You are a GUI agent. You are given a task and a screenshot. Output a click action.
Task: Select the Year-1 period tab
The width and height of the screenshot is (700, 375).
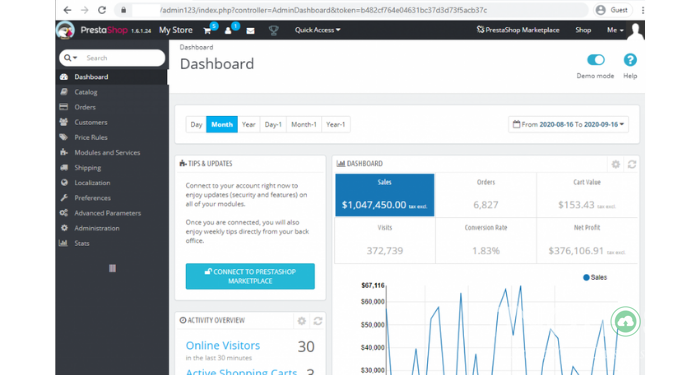336,125
